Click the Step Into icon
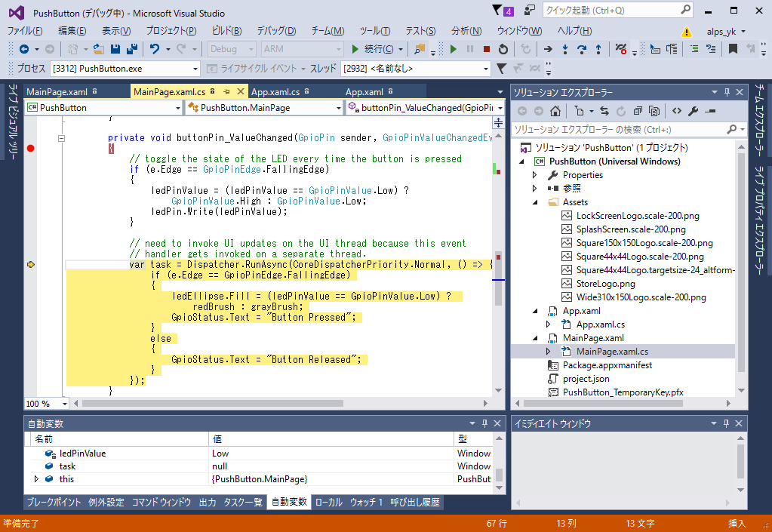The width and height of the screenshot is (772, 532). point(565,49)
